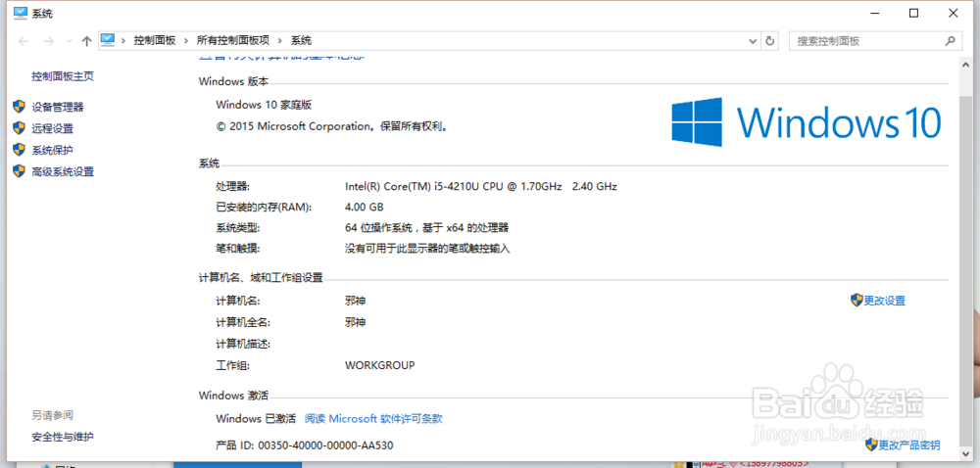Viewport: 980px width, 468px height.
Task: Open 设备管理器 link
Action: 58,107
